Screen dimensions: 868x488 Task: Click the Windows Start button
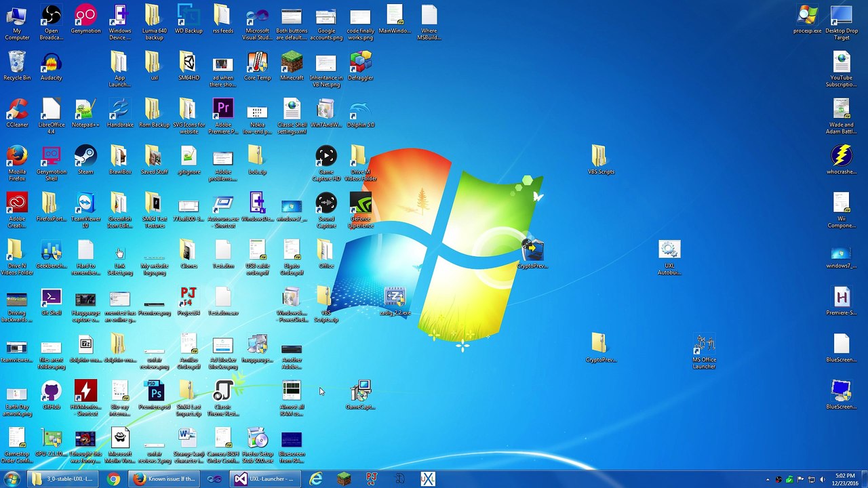point(13,479)
